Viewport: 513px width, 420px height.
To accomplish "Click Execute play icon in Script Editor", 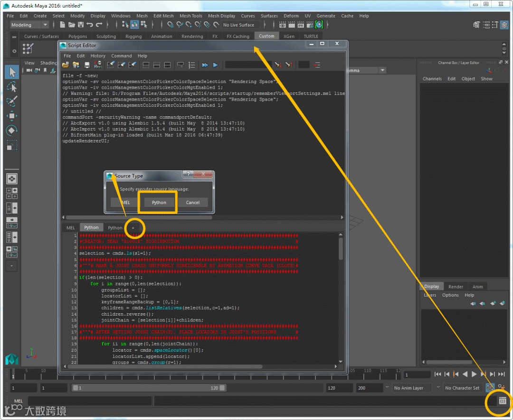I will (x=215, y=65).
